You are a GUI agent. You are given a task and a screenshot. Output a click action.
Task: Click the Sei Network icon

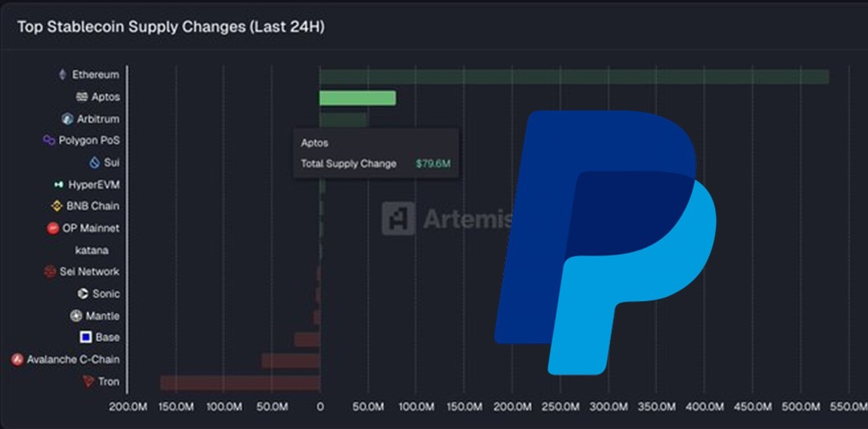pos(50,272)
